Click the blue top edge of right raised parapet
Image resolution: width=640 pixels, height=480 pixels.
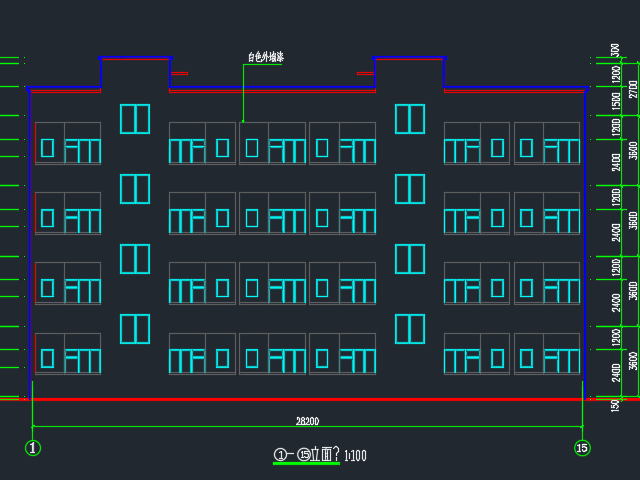409,58
